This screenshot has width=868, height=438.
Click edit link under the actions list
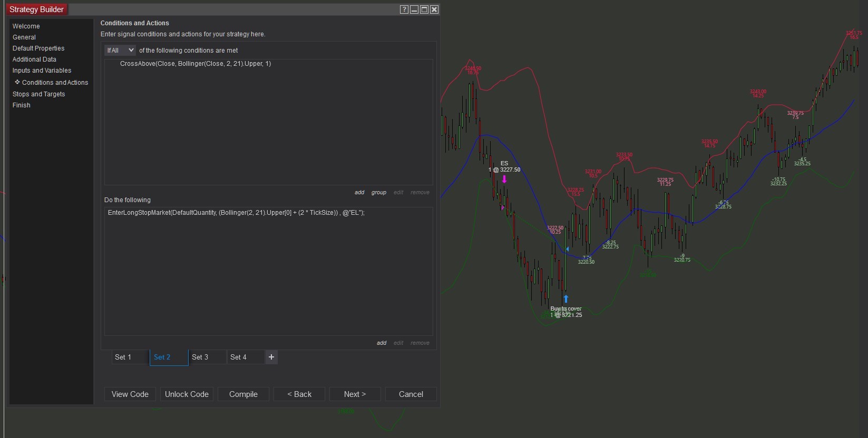(x=398, y=343)
